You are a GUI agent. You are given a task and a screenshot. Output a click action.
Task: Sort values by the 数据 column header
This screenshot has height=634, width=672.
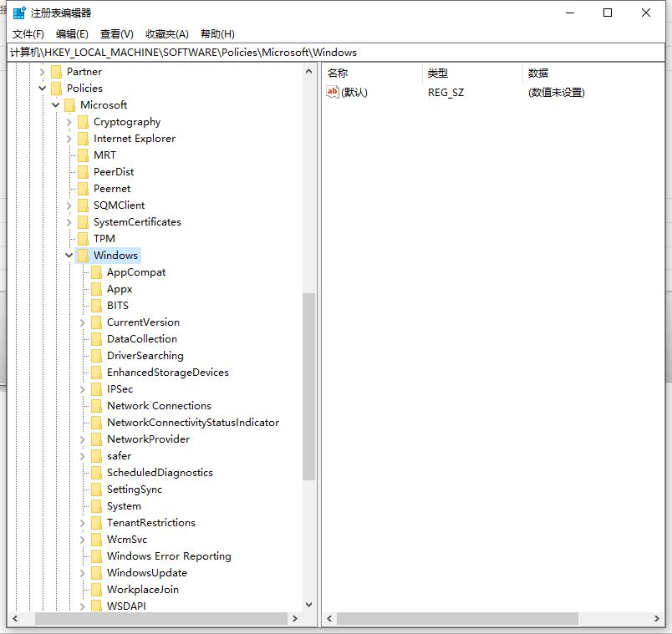(593, 74)
